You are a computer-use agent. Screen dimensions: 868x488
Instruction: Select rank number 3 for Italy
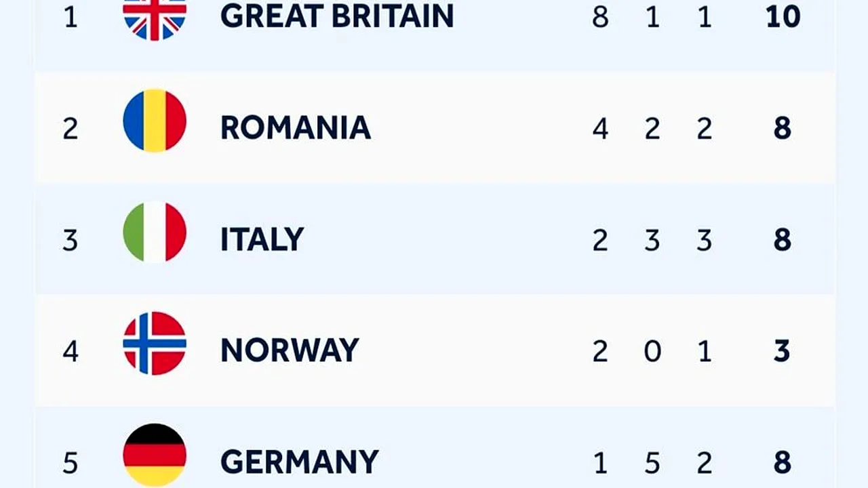pyautogui.click(x=71, y=240)
